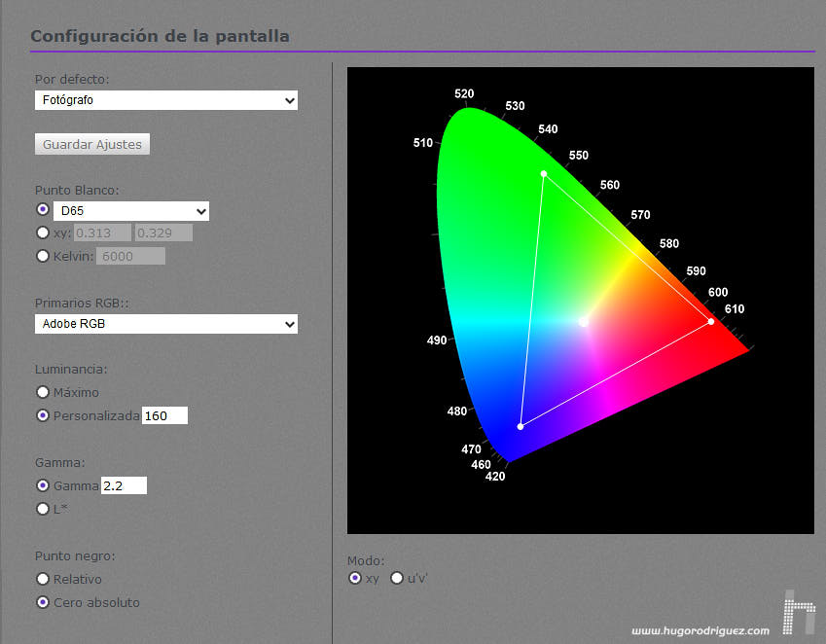The width and height of the screenshot is (826, 644).
Task: Click the green primary vertex of triangle
Action: tap(544, 174)
